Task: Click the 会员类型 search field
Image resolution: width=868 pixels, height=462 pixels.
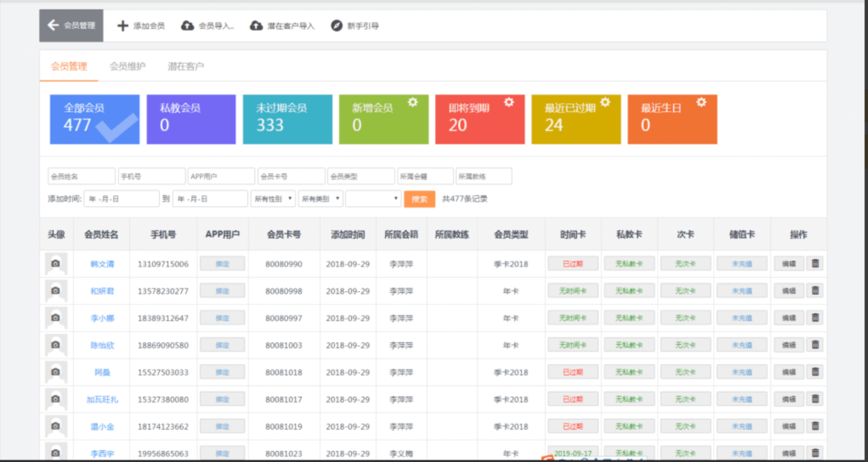Action: tap(361, 176)
